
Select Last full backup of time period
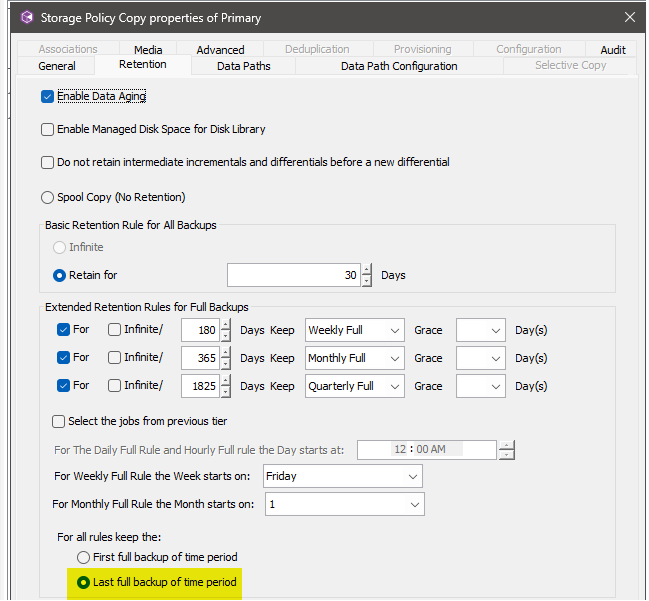pyautogui.click(x=83, y=581)
